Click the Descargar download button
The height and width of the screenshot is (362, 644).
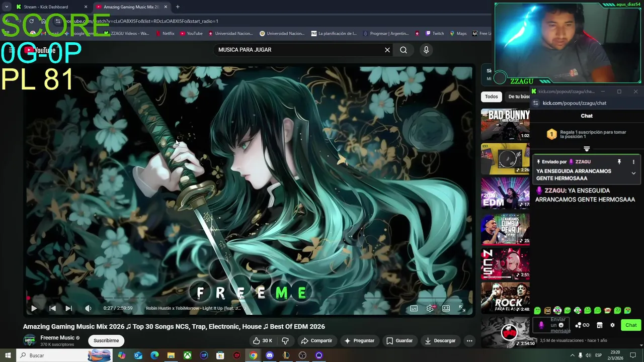click(x=440, y=340)
